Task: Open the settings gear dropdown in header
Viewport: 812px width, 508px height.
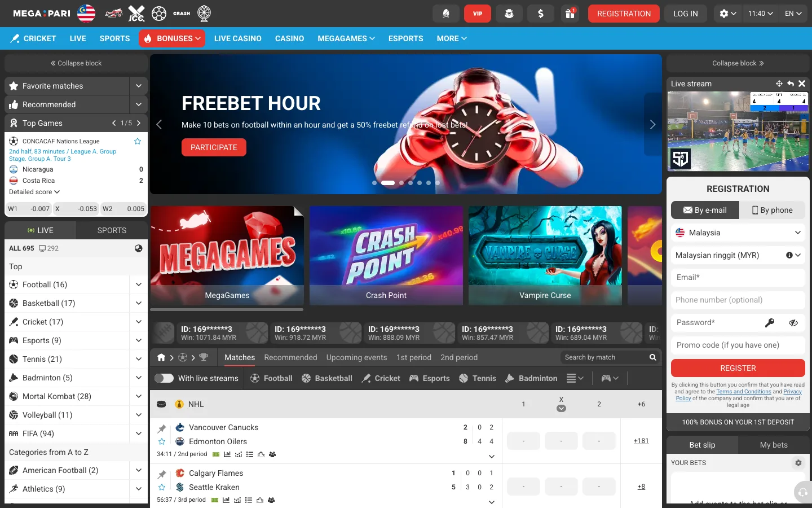Action: (728, 14)
